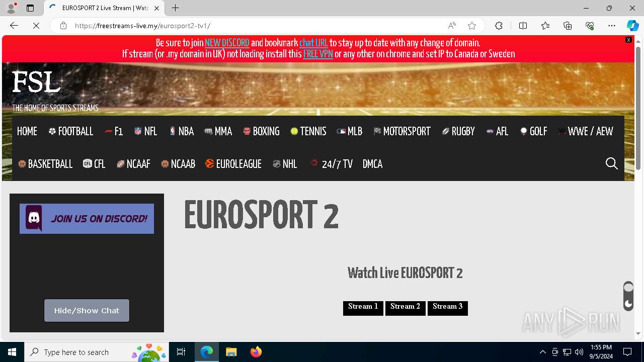The height and width of the screenshot is (362, 644).
Task: Click the FSL site logo
Action: click(36, 82)
